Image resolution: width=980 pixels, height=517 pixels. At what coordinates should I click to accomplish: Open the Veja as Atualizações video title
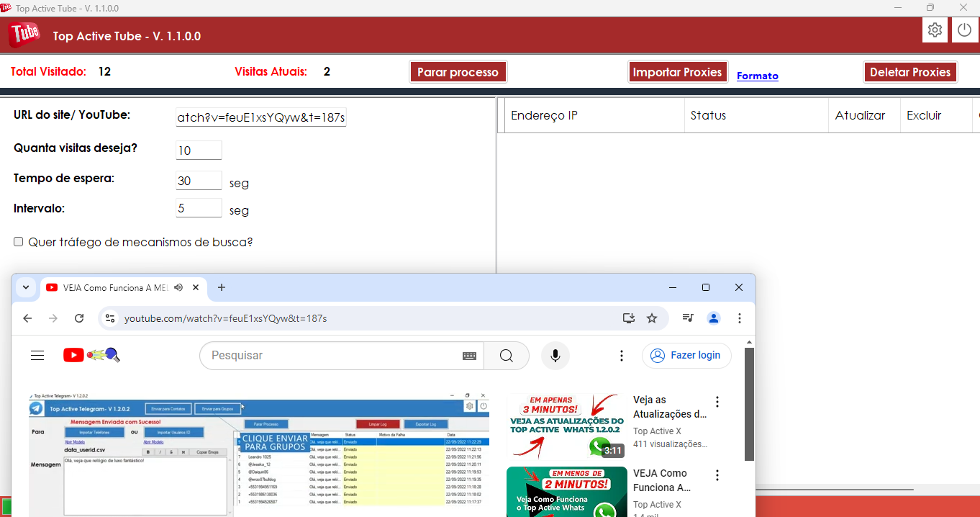coord(670,407)
